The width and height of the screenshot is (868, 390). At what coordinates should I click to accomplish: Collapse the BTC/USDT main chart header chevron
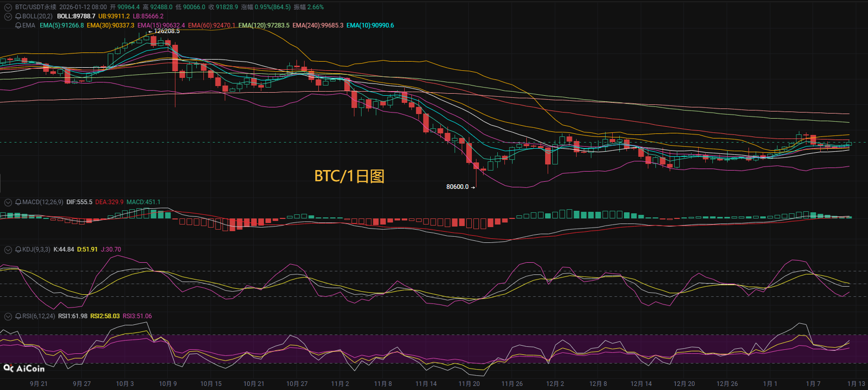point(8,7)
